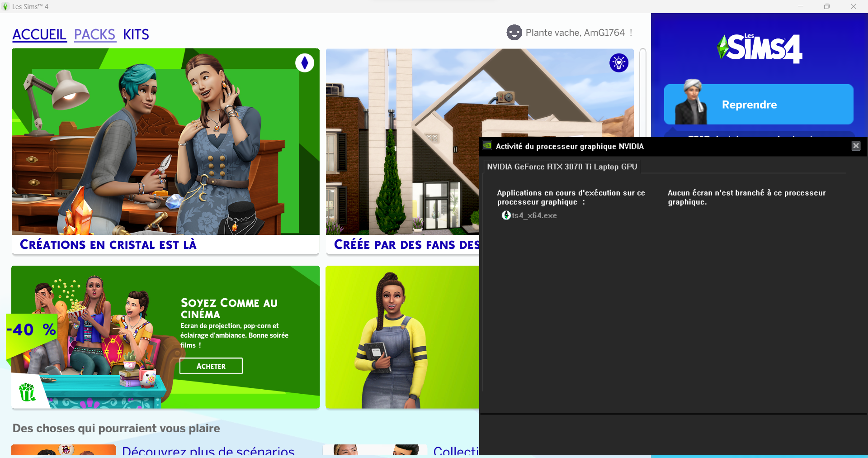Click the profile avatar icon

(514, 33)
